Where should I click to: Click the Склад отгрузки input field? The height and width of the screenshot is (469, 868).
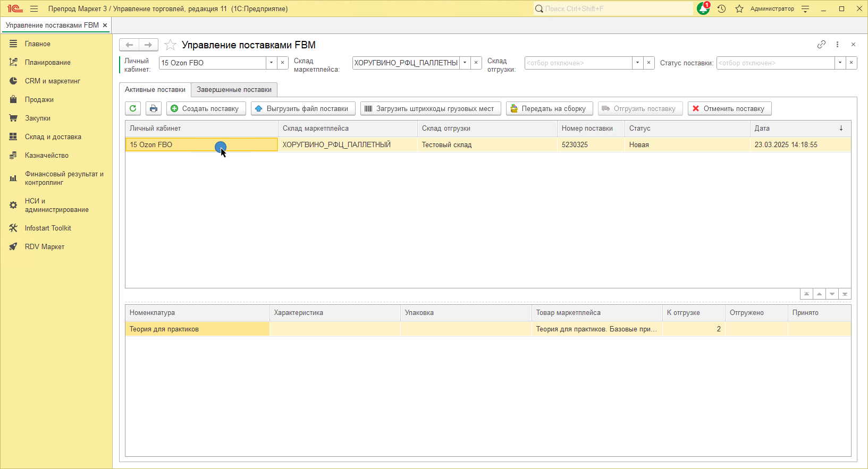click(x=578, y=63)
